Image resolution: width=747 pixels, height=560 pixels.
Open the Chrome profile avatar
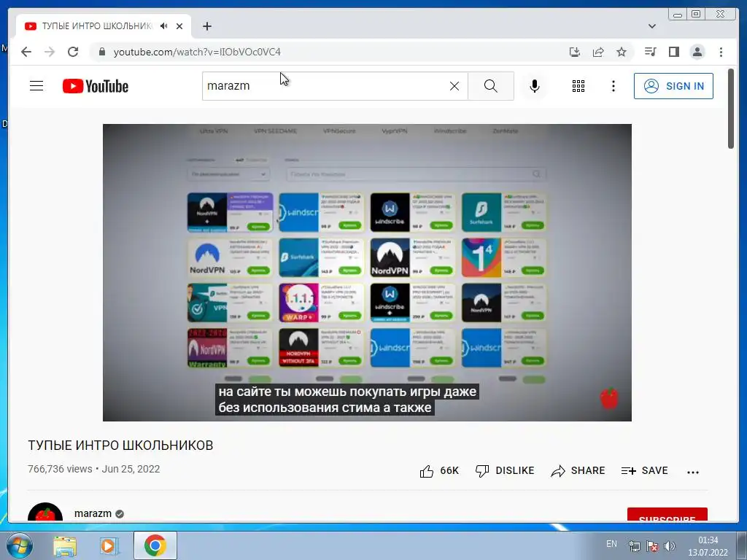[x=697, y=52]
